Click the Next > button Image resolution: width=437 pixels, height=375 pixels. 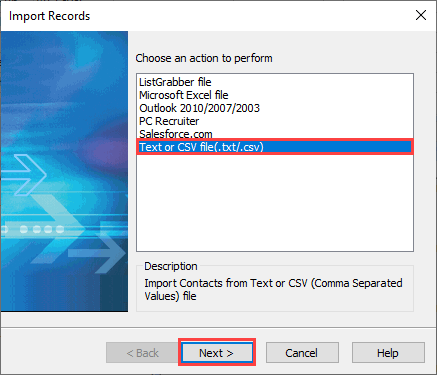click(217, 353)
